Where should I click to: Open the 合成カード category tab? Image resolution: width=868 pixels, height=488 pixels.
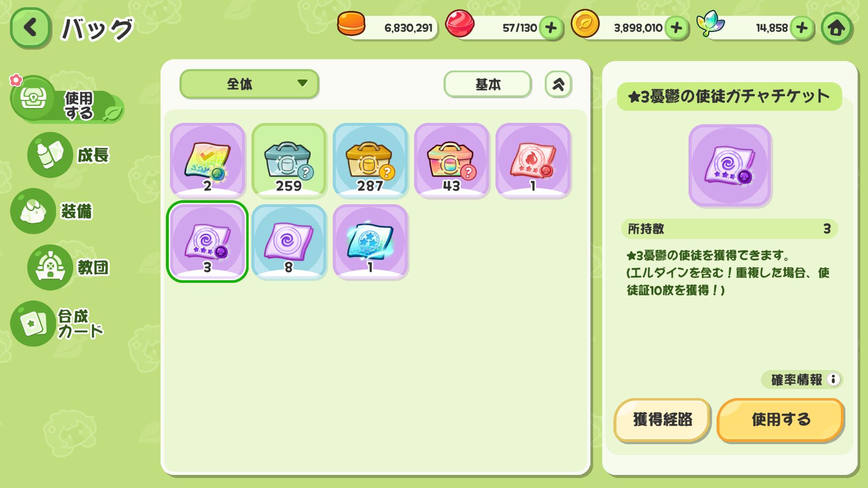[x=58, y=324]
